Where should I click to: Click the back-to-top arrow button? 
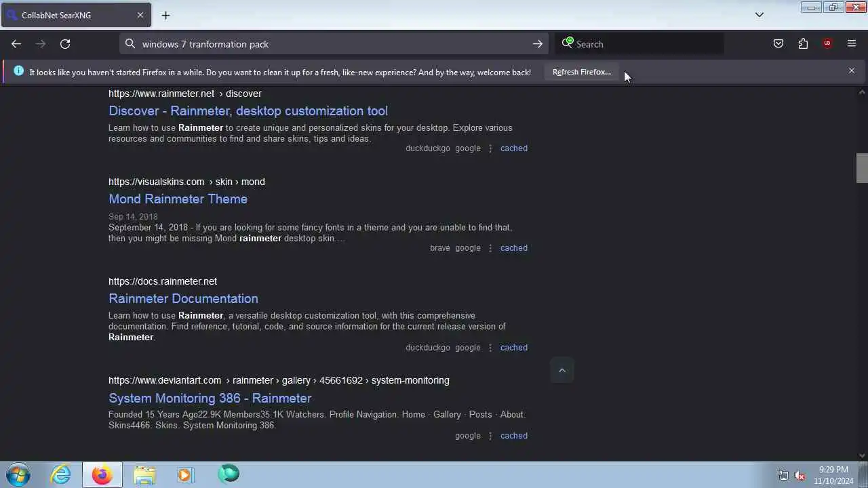(561, 370)
